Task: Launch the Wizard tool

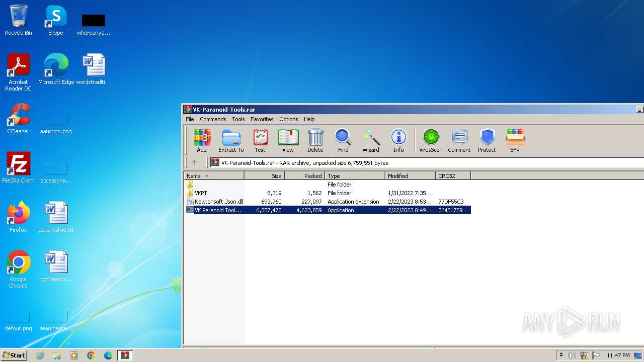Action: point(371,140)
